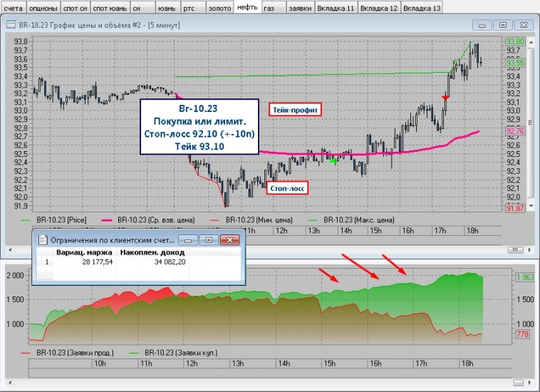Click the pink 92,76 average price marker
Screen dimensions: 540x392
515,131
